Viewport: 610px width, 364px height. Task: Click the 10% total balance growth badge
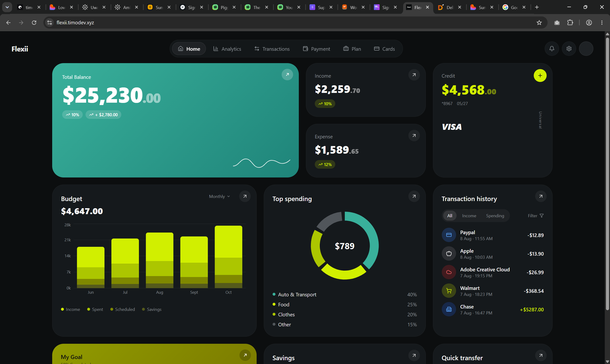coord(72,115)
